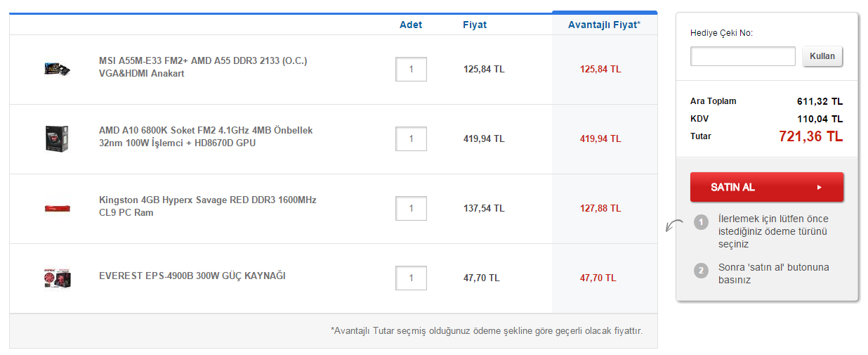This screenshot has width=868, height=355.
Task: Click the curved arrow pointing to the cart
Action: click(674, 226)
